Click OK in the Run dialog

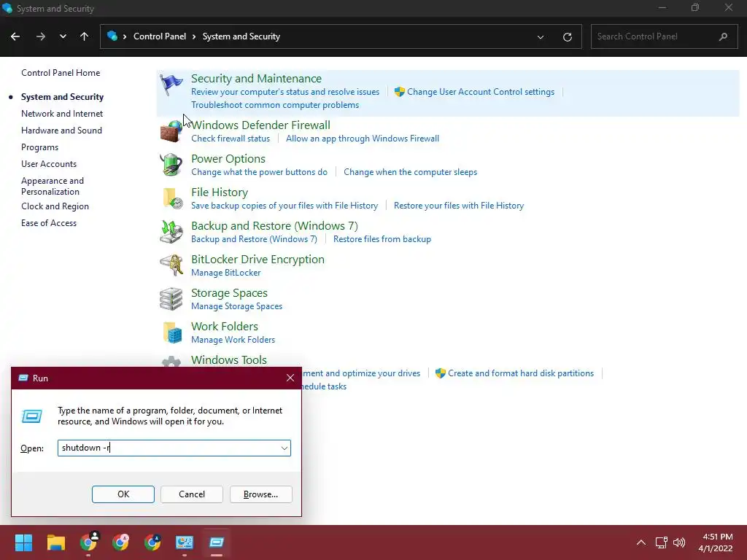[123, 494]
